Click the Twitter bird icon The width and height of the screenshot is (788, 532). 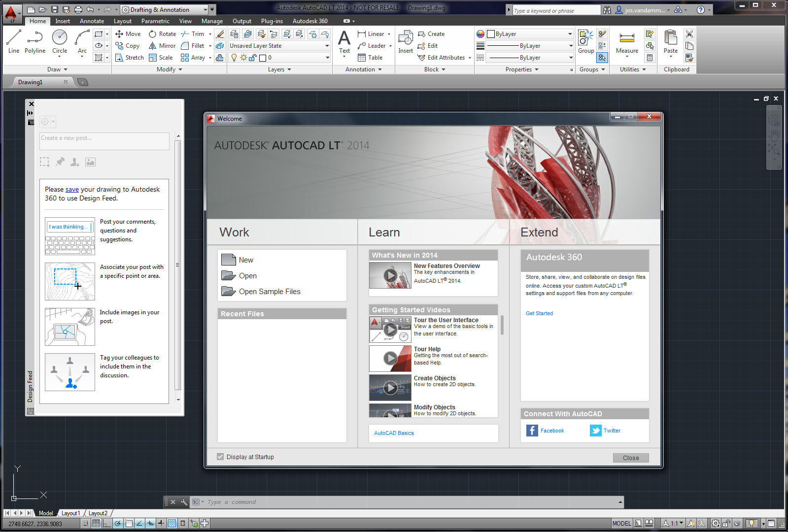[x=596, y=431]
